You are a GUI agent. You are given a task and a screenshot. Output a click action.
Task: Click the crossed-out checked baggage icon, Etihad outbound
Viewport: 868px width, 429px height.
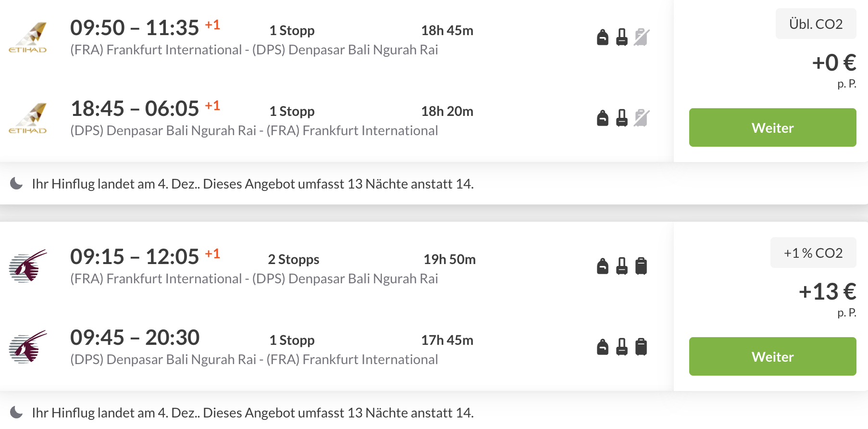point(641,37)
